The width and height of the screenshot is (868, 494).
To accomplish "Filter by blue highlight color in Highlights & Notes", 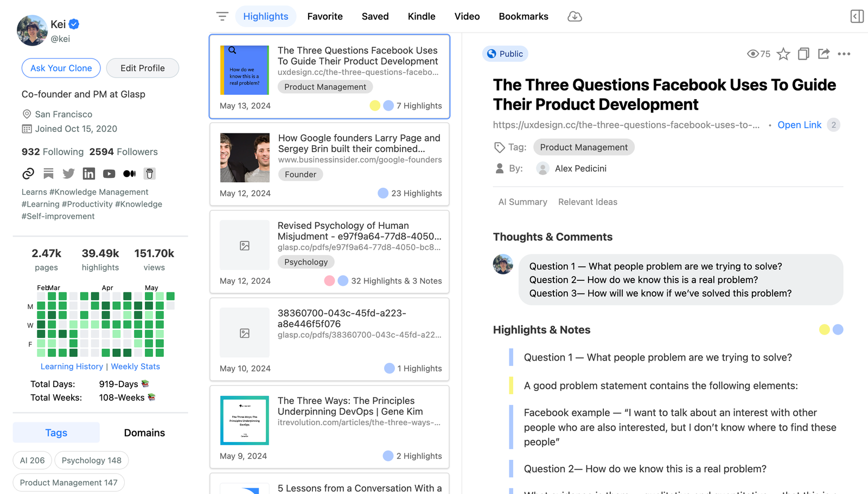I will [838, 330].
